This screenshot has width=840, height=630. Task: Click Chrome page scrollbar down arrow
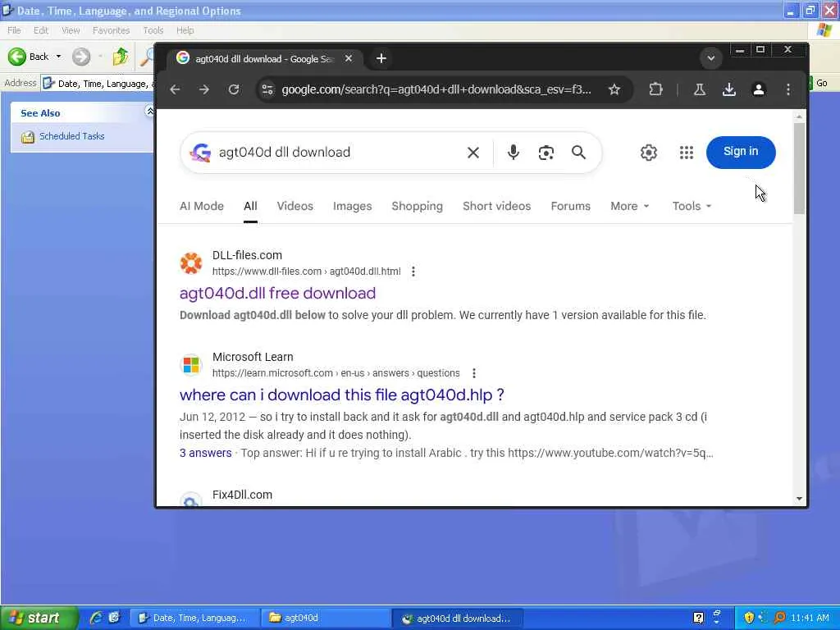click(799, 498)
